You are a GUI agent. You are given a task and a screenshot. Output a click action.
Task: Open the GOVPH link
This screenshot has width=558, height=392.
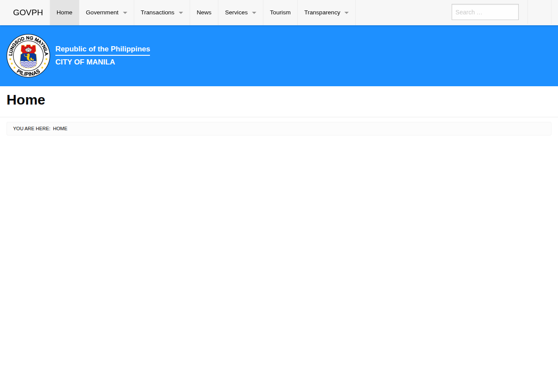[x=28, y=13]
